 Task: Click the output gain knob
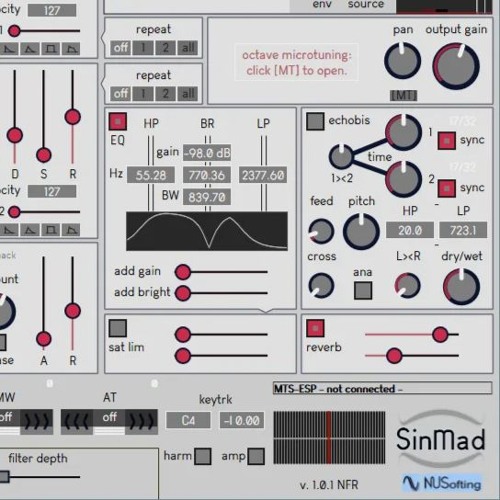point(456,66)
